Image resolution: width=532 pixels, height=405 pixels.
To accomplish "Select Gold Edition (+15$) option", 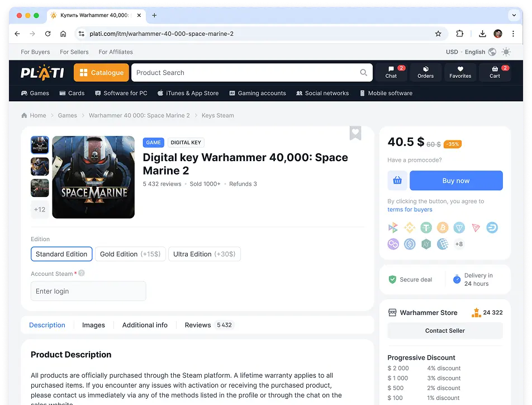I will (130, 254).
